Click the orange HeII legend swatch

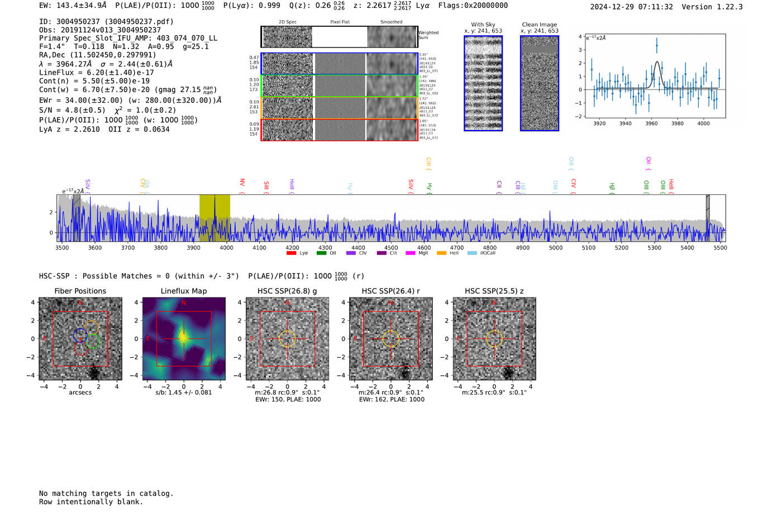tap(441, 253)
